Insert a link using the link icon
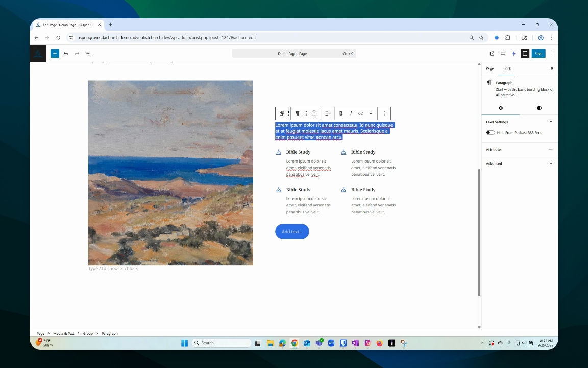Screen dimensions: 588x368 tap(361, 113)
